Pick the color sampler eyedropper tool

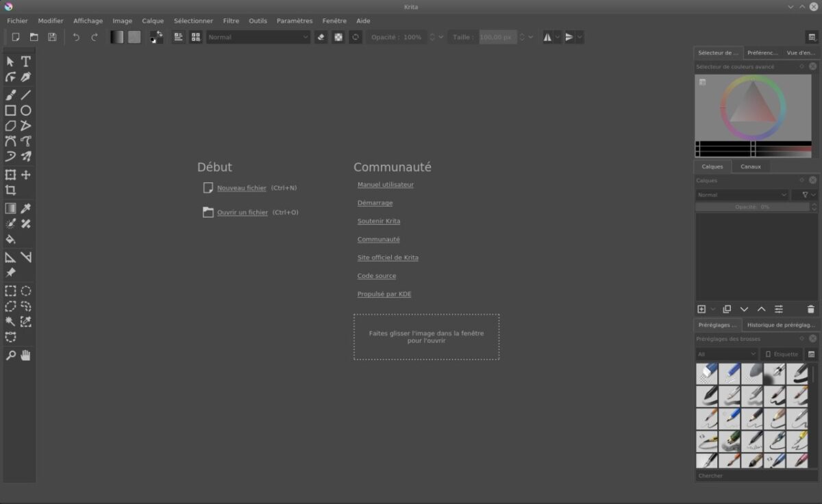pyautogui.click(x=26, y=208)
